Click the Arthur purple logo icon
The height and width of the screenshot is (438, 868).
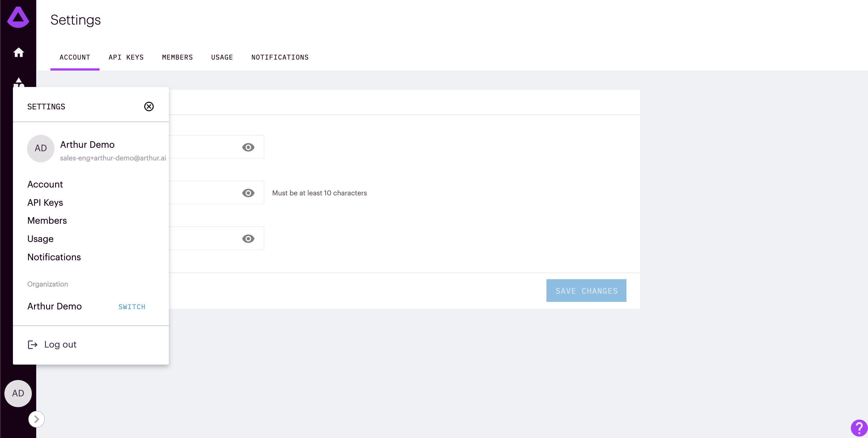click(x=18, y=18)
